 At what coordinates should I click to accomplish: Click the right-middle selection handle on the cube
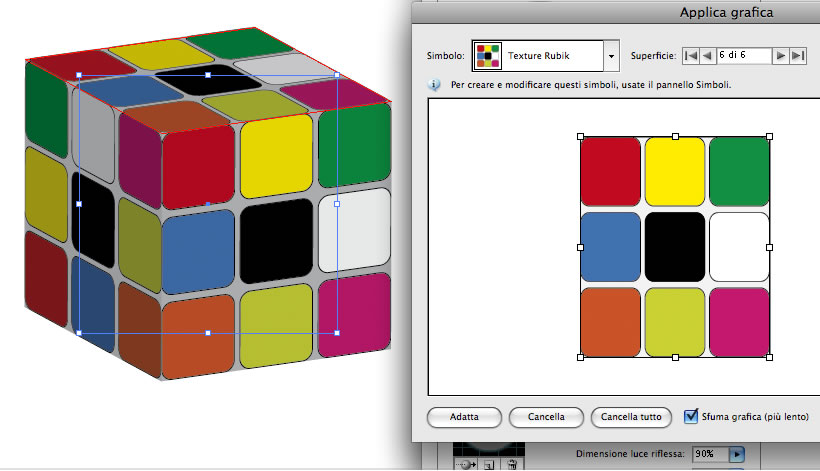pyautogui.click(x=337, y=204)
